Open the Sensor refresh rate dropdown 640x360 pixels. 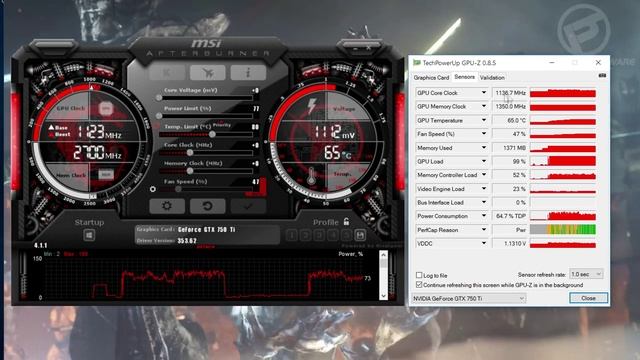point(586,274)
